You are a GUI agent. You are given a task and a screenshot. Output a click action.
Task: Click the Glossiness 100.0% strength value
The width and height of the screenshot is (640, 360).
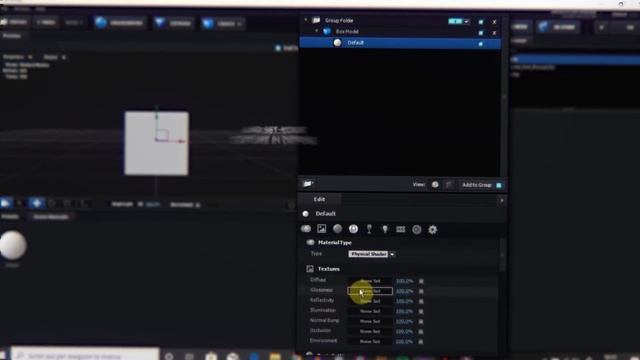[404, 291]
